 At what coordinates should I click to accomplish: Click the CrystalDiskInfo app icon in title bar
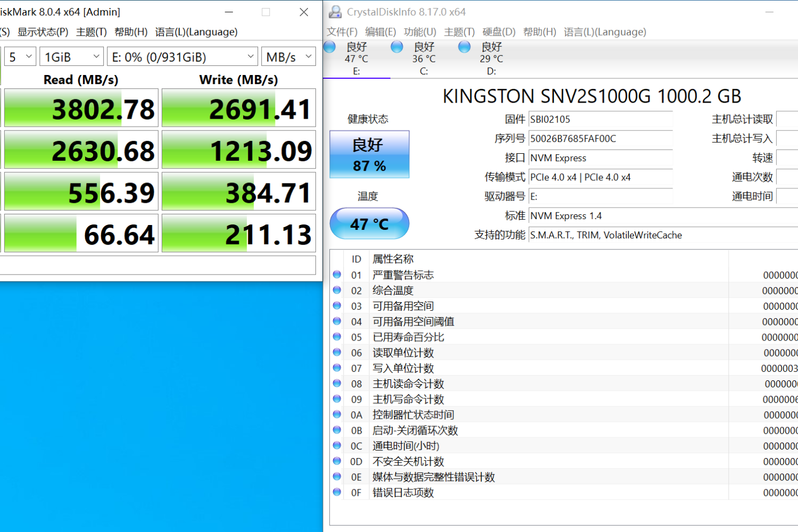(335, 12)
